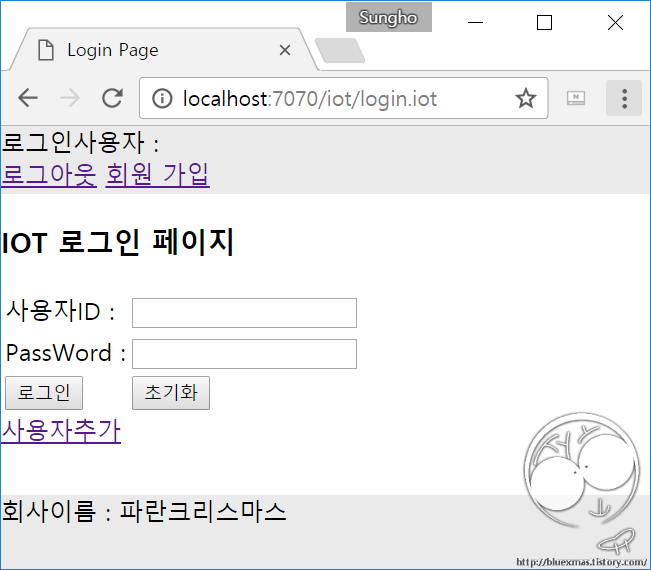This screenshot has height=570, width=651.
Task: Maximize the browser window
Action: tap(544, 22)
